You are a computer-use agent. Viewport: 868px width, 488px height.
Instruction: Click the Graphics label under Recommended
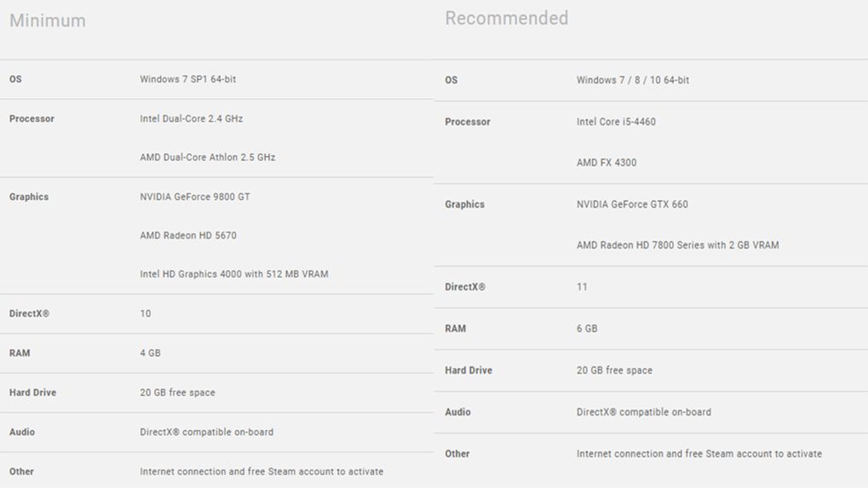pos(464,204)
